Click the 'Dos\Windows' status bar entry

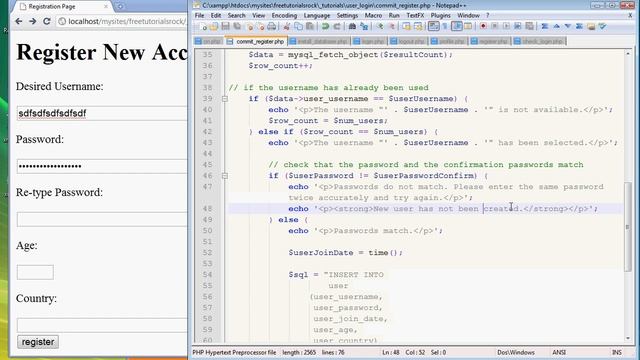coord(516,352)
